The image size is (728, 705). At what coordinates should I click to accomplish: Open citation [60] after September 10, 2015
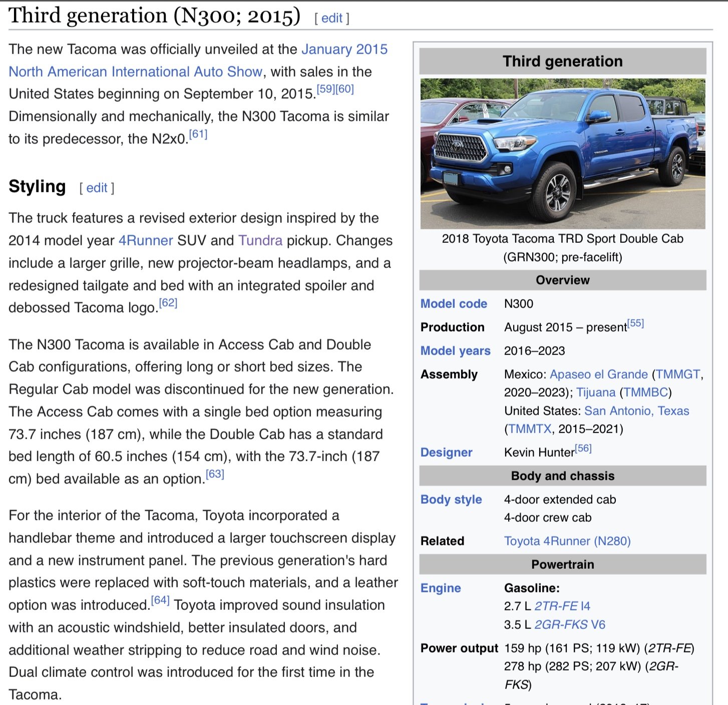click(345, 89)
